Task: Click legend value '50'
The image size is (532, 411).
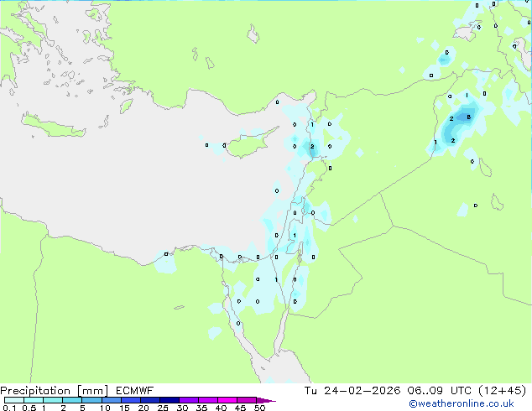Action: 259,408
